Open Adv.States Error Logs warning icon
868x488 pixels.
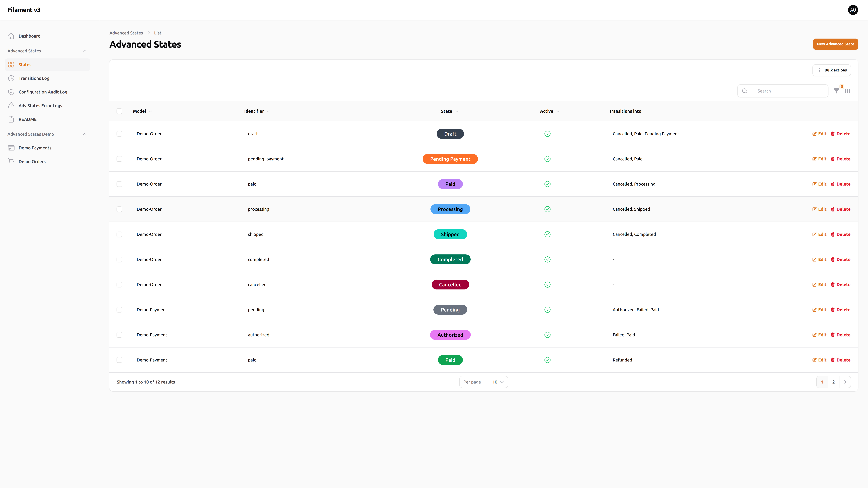tap(11, 105)
